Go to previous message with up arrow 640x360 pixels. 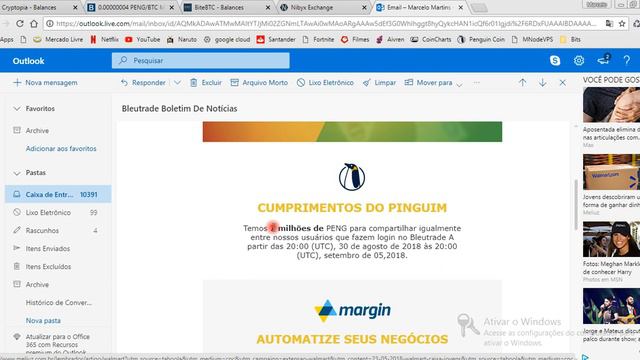[522, 82]
